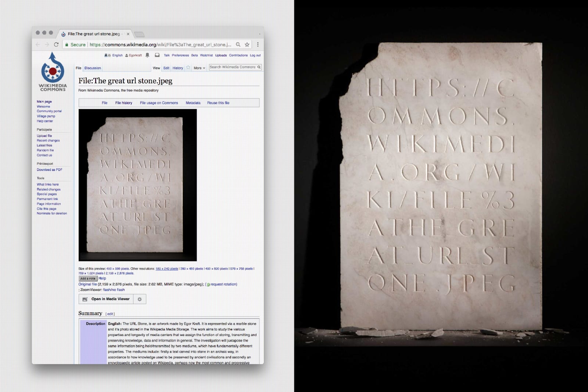Click Open in Media Viewer button
Viewport: 588px width, 392px height.
coord(106,299)
